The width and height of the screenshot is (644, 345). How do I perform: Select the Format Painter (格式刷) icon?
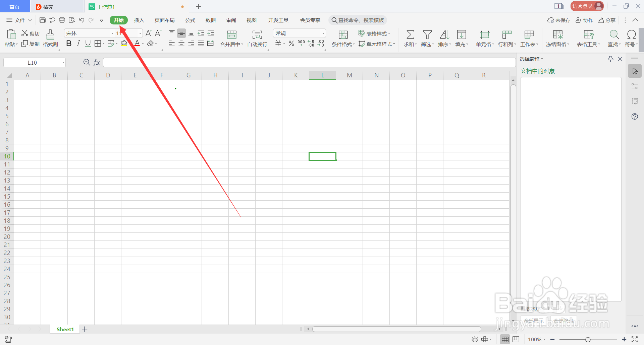pos(50,38)
